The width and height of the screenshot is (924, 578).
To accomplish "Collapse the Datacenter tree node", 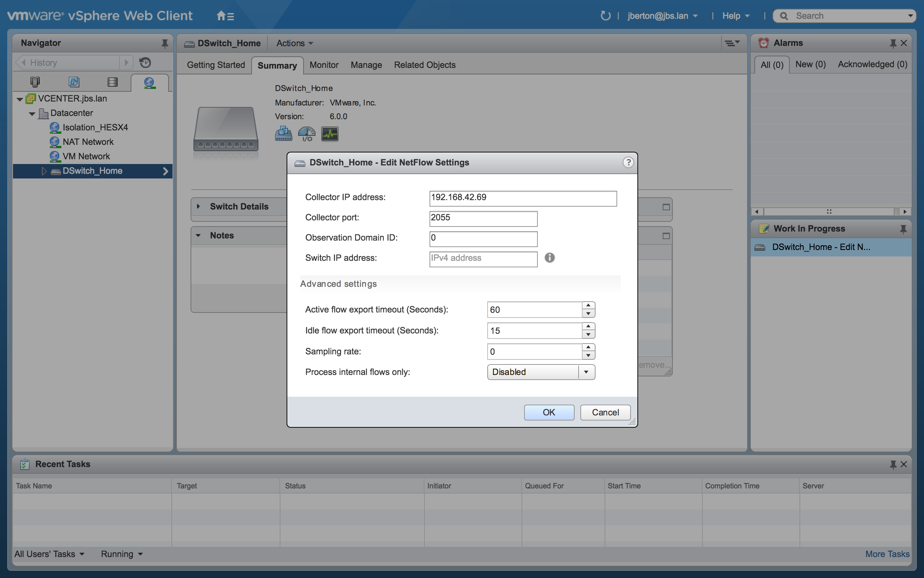I will [x=32, y=113].
